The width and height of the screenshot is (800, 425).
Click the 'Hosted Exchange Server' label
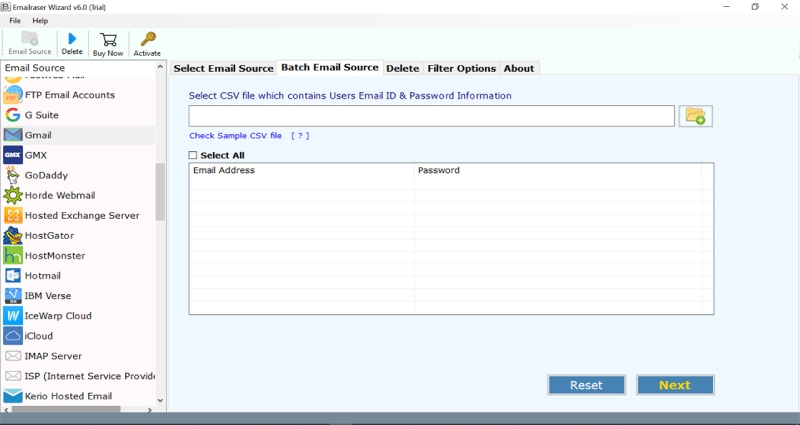(x=82, y=216)
